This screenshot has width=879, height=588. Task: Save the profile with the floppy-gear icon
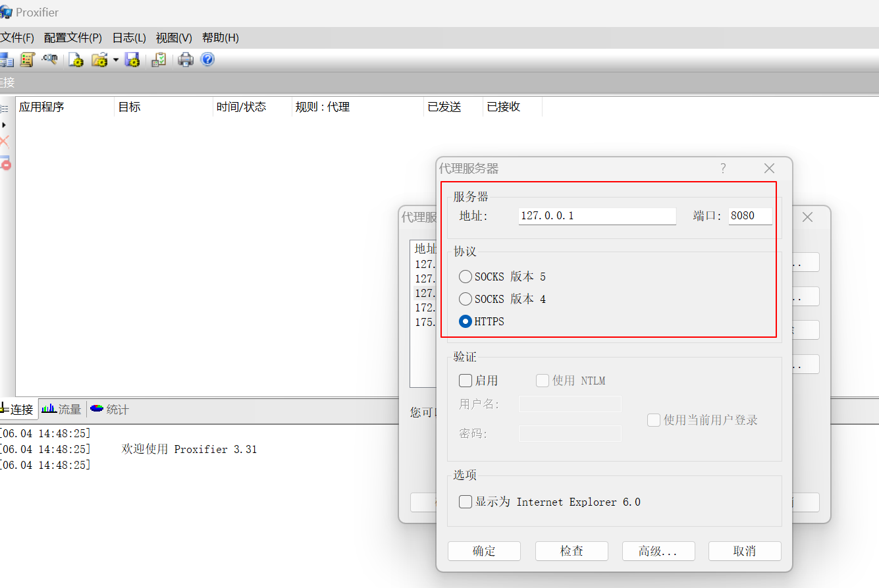(132, 60)
